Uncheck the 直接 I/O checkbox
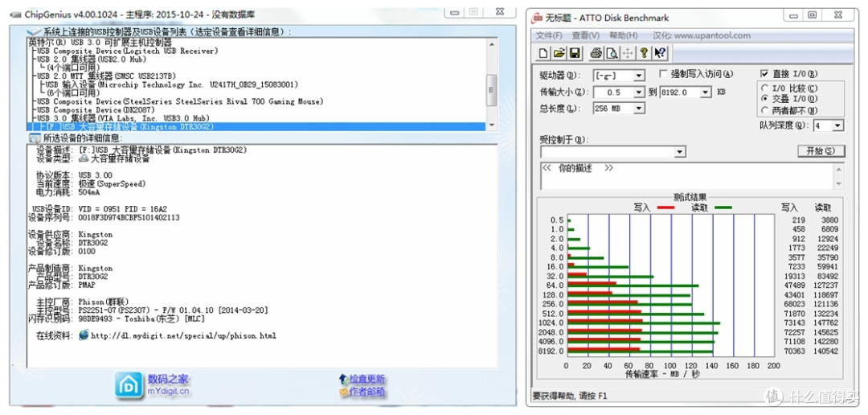This screenshot has height=415, width=868. (764, 74)
